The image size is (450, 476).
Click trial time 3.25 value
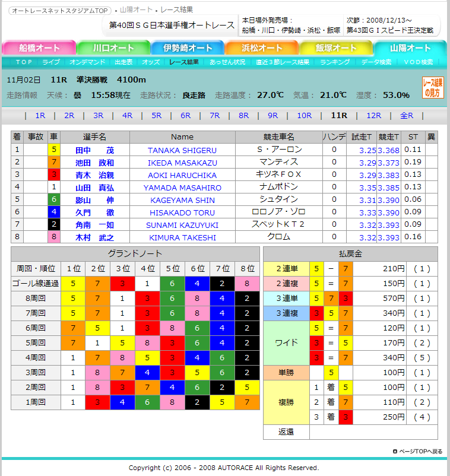tap(367, 150)
